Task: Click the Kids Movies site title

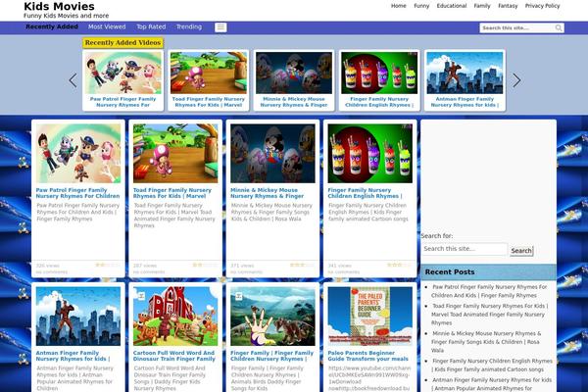Action: (x=59, y=7)
